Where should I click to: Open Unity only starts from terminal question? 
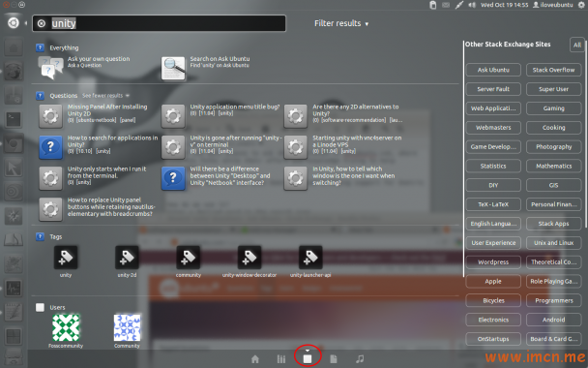point(93,177)
